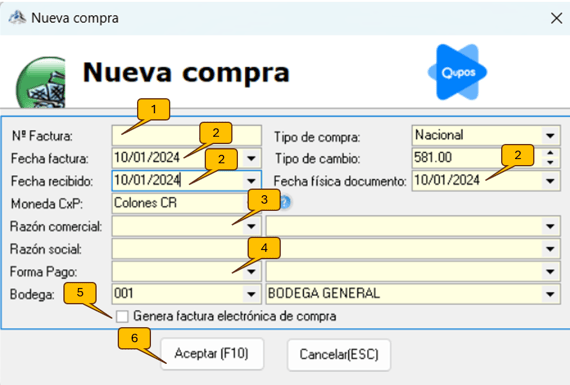Viewport: 570px width, 385px height.
Task: Increase Tipo de cambio with up arrow
Action: pyautogui.click(x=550, y=153)
